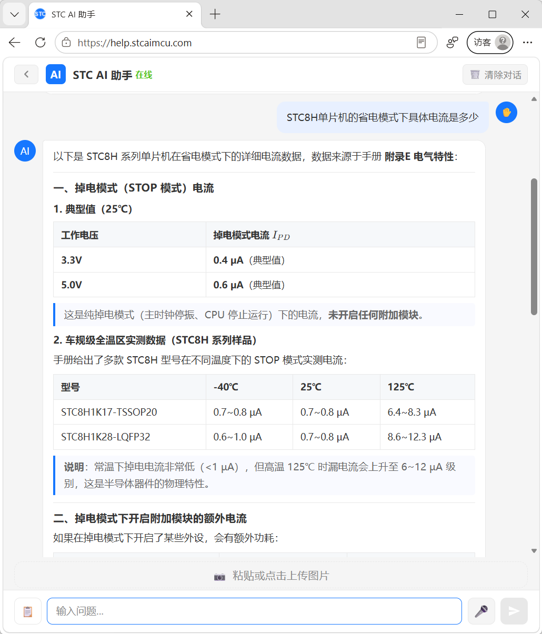
Task: Open the clipboard paste icon beside input
Action: [28, 611]
